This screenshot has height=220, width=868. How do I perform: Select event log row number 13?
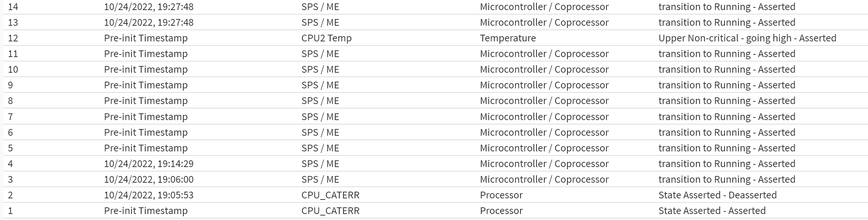[435, 22]
